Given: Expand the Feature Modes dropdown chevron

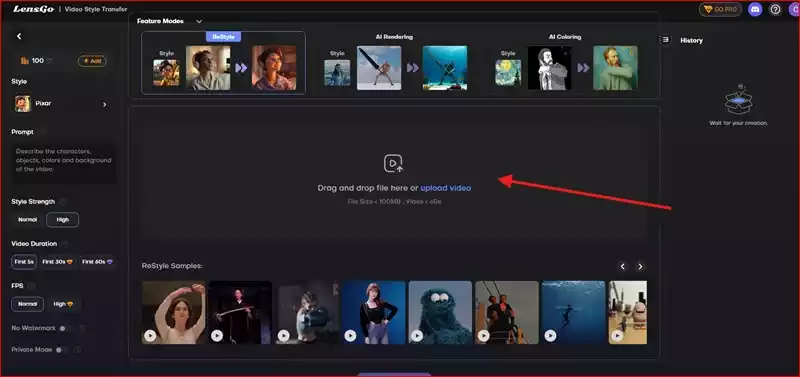Looking at the screenshot, I should coord(199,21).
